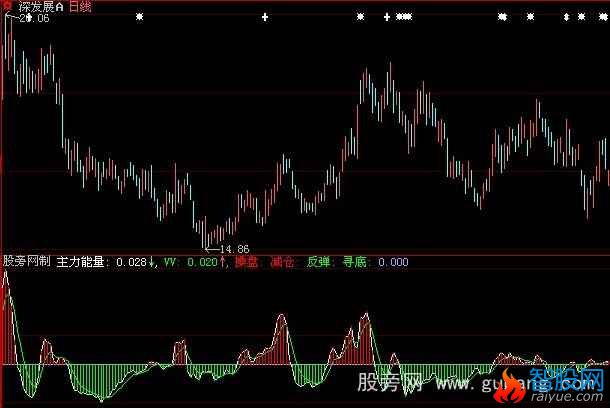Select the 深发展A stock name
The width and height of the screenshot is (610, 408).
41,7
